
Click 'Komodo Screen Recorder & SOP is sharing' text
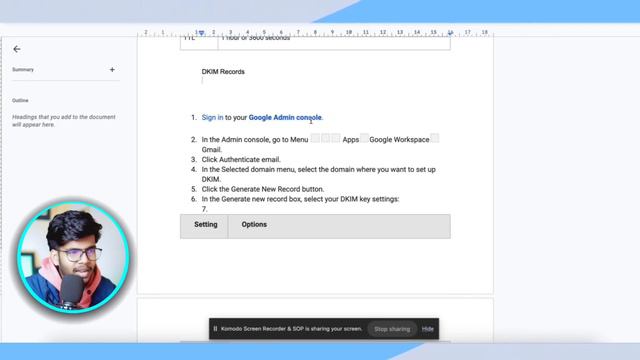pyautogui.click(x=291, y=329)
